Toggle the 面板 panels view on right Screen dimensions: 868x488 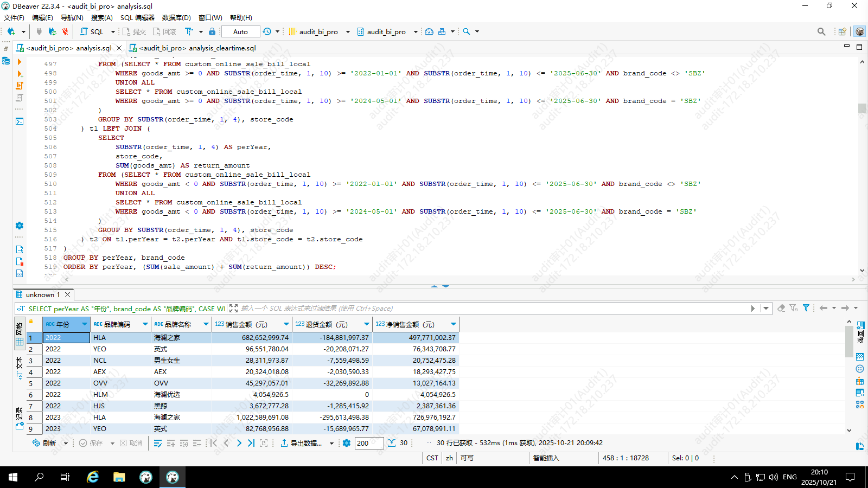[860, 332]
